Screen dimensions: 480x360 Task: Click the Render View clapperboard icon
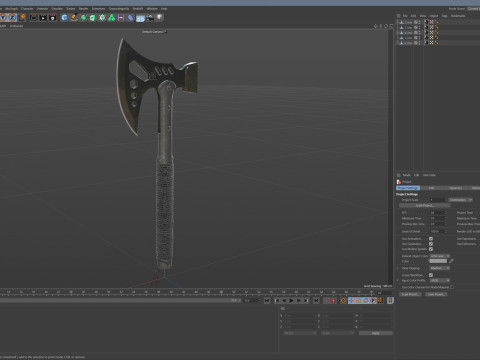[x=34, y=17]
